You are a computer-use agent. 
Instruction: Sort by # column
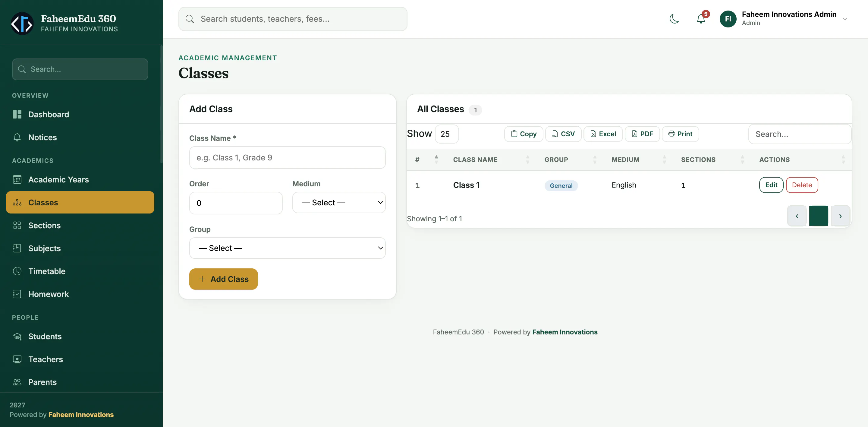tap(426, 160)
